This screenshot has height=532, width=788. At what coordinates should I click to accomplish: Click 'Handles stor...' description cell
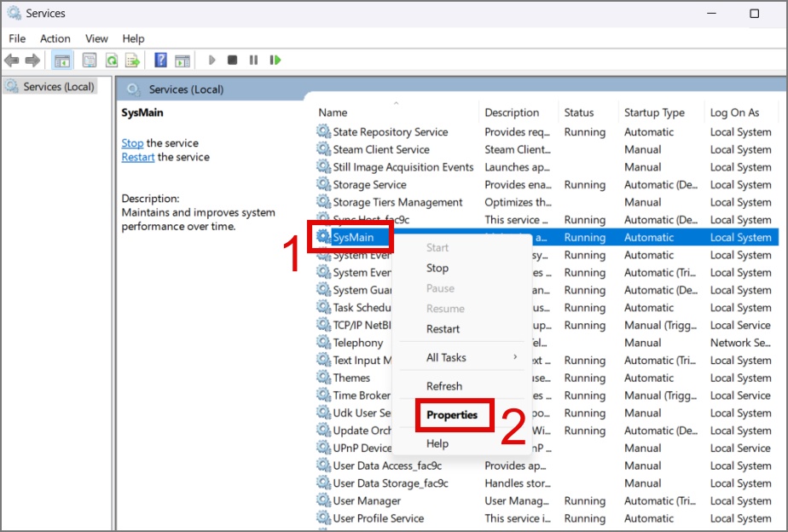coord(518,483)
